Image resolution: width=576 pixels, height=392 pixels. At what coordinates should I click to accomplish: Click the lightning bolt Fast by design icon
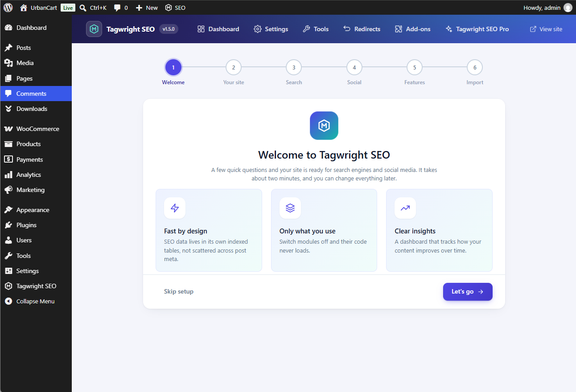coord(175,208)
